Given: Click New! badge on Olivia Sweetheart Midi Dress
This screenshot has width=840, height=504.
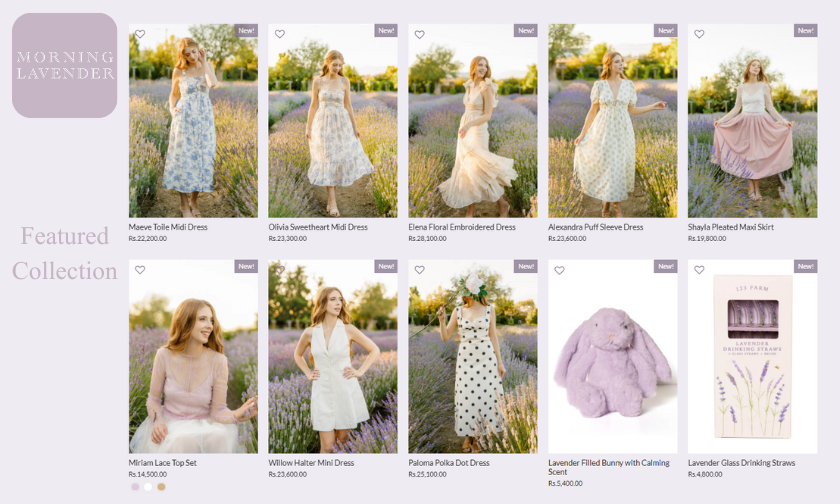Looking at the screenshot, I should pos(386,31).
